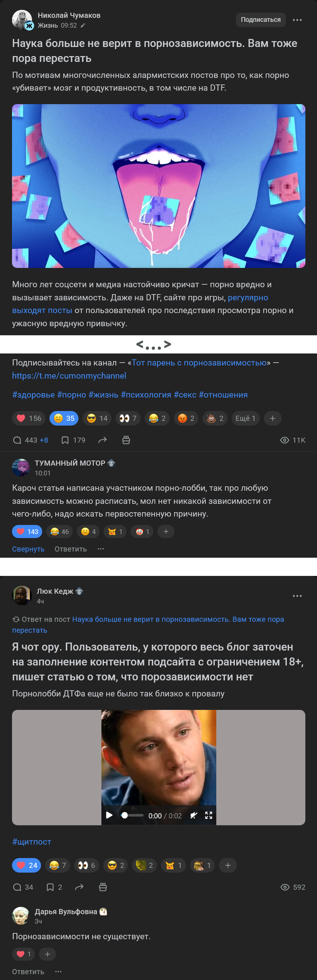
Task: Click the share arrow under the first post
Action: pyautogui.click(x=102, y=440)
